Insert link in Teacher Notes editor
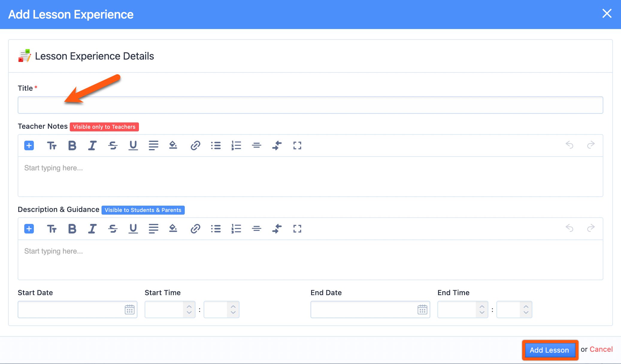621x364 pixels. coord(195,145)
